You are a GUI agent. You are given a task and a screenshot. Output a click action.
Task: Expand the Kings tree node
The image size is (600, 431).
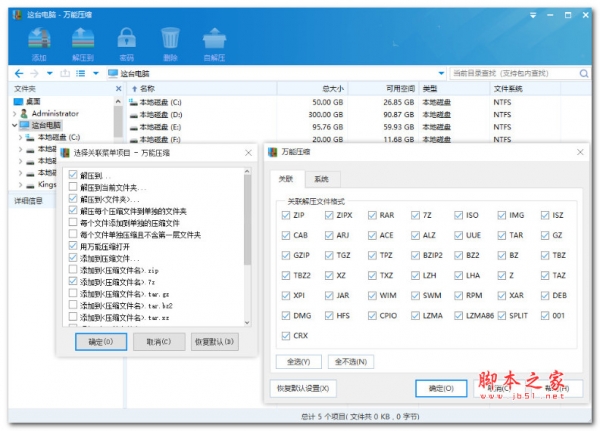point(20,184)
